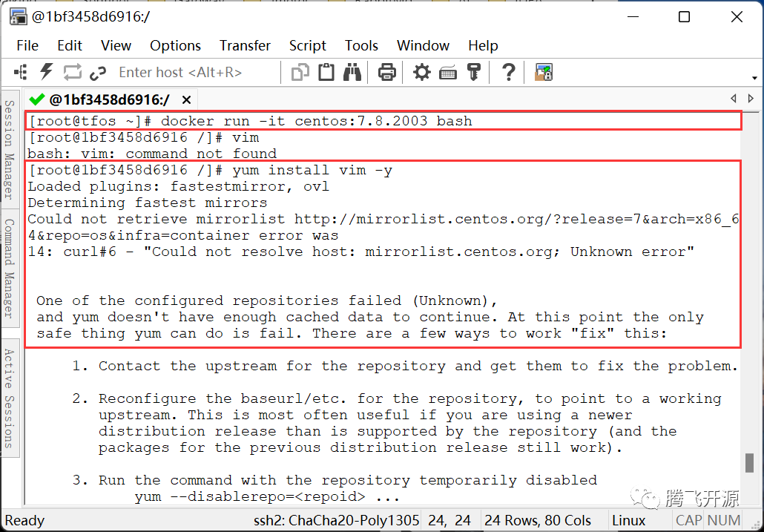Click the tab scroll right arrow
764x532 pixels.
coord(751,99)
